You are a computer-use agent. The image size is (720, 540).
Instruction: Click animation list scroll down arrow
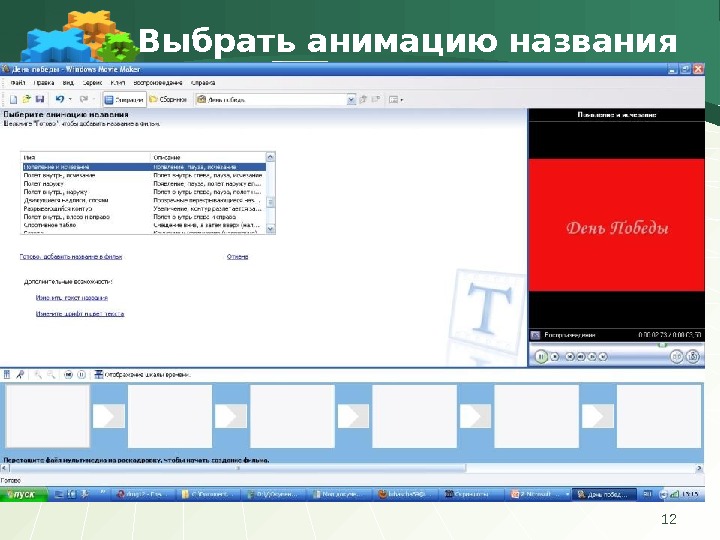tap(270, 229)
